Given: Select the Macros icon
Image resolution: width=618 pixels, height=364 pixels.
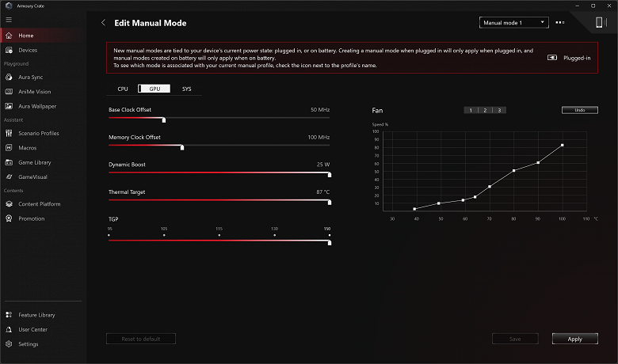Looking at the screenshot, I should point(9,148).
